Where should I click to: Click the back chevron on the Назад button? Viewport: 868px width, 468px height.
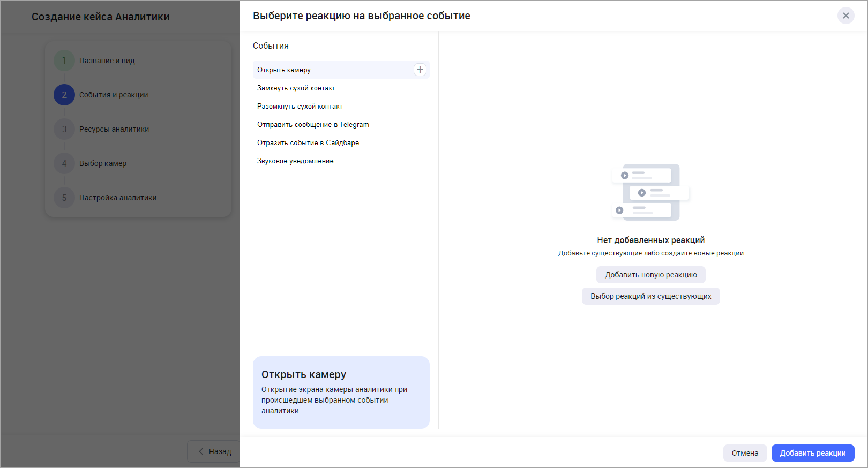[201, 451]
